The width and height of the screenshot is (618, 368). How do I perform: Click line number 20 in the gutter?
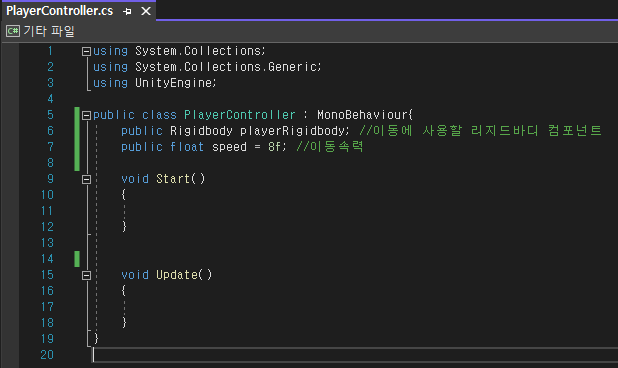[x=47, y=355]
